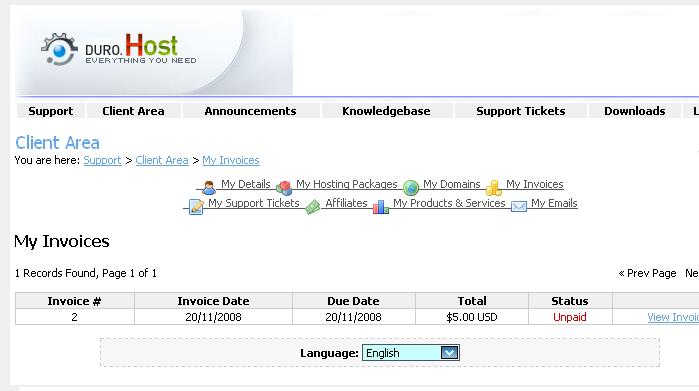Open the Language dropdown arrow

coord(449,353)
